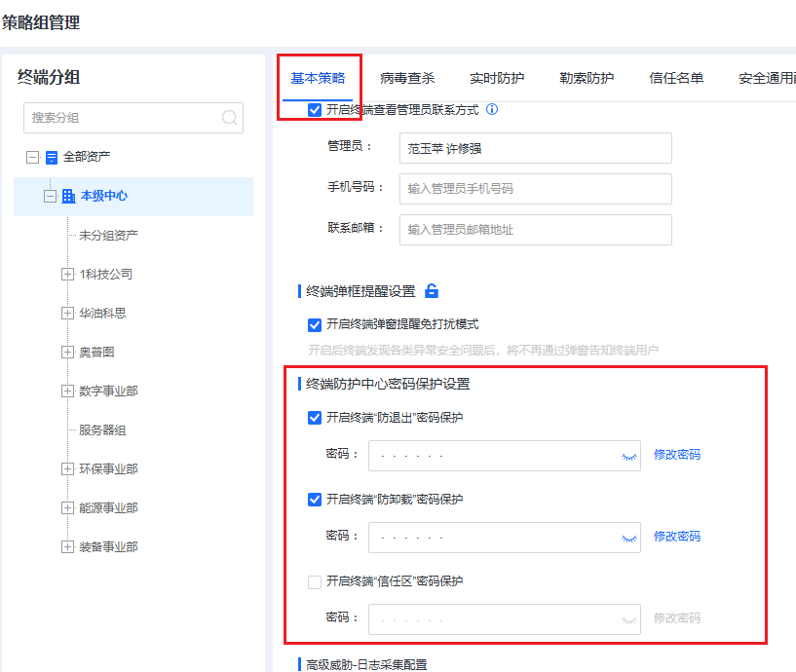Collapse the 全部资产 tree root

point(32,158)
